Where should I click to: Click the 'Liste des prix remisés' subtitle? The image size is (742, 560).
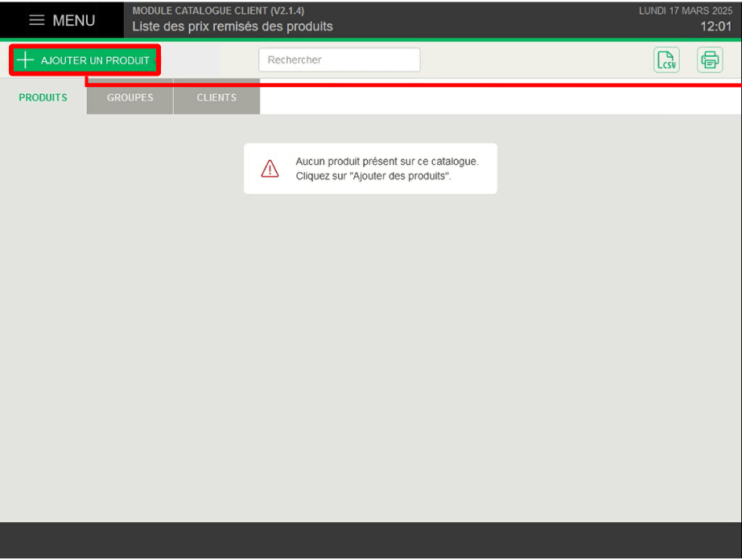[x=233, y=27]
